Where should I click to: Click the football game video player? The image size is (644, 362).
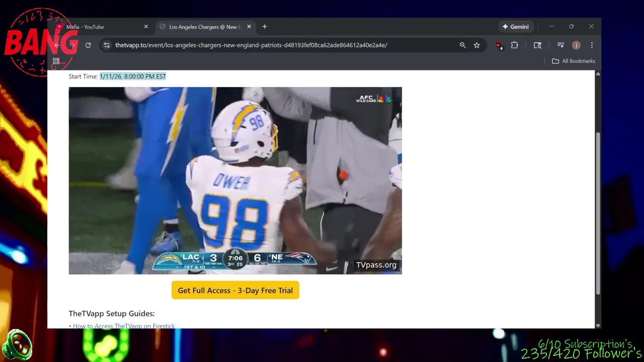click(x=235, y=180)
